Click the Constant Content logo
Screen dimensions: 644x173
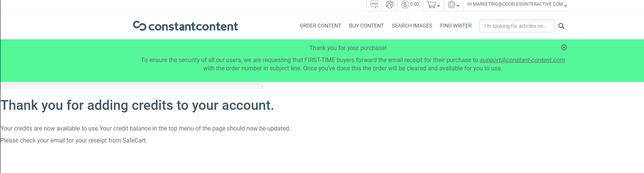186,26
